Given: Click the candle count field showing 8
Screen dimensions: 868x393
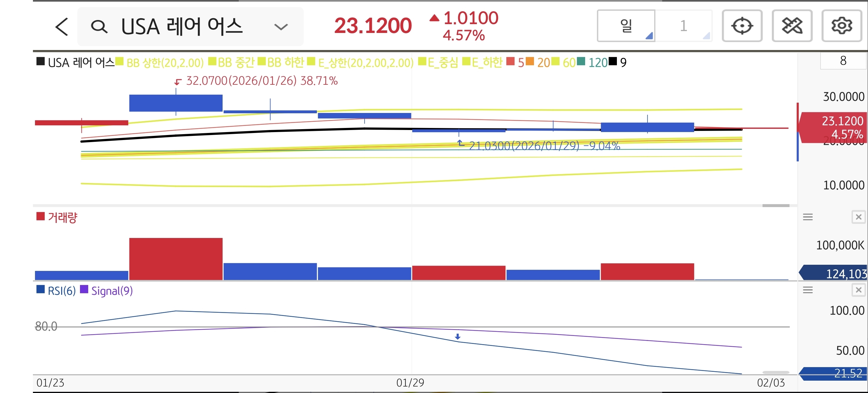Looking at the screenshot, I should tap(843, 61).
